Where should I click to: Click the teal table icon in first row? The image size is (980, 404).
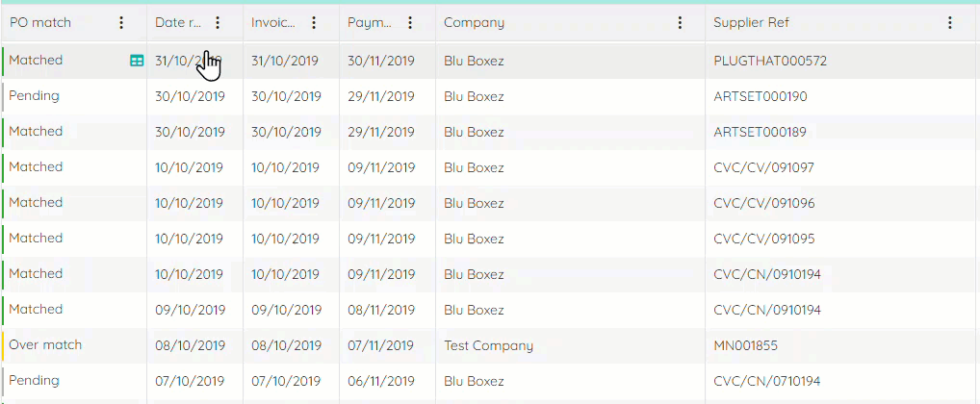point(137,61)
